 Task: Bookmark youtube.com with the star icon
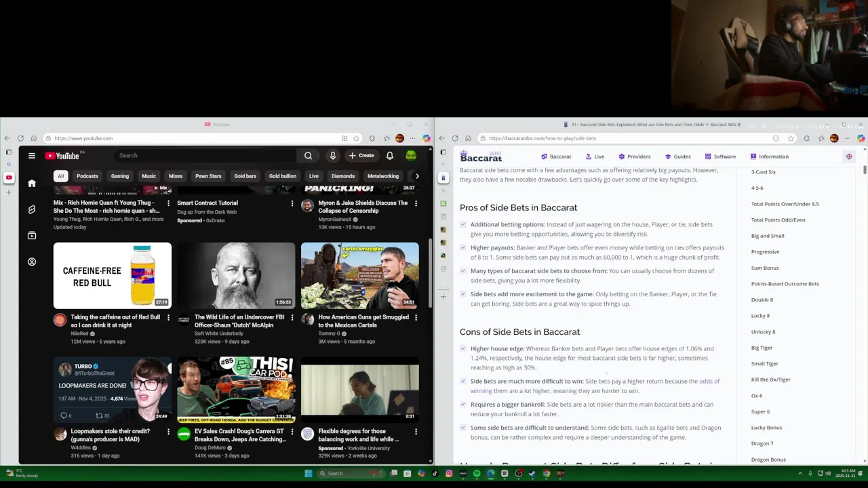pos(356,138)
